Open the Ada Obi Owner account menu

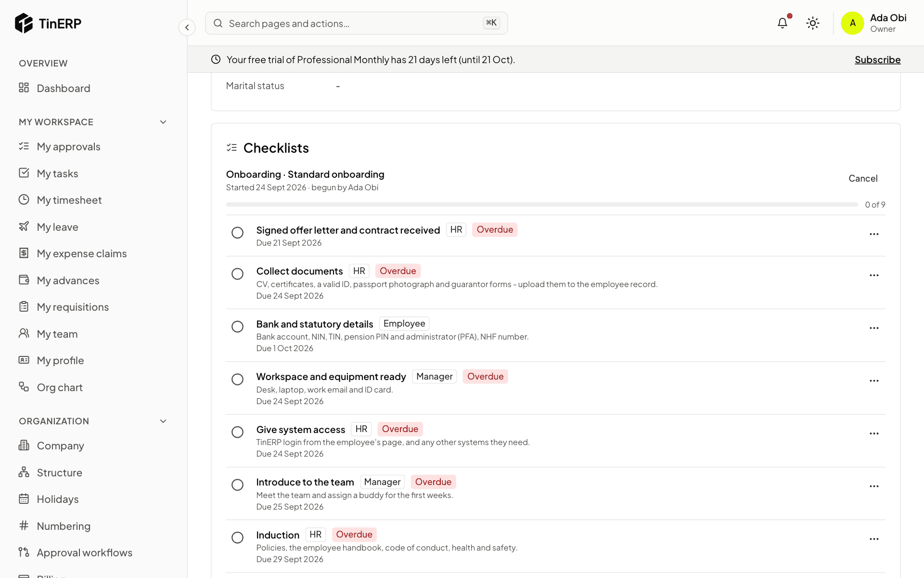873,23
